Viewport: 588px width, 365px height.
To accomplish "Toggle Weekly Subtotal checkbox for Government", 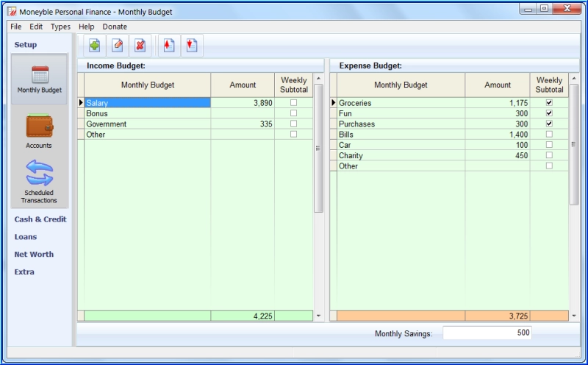I will (x=293, y=124).
